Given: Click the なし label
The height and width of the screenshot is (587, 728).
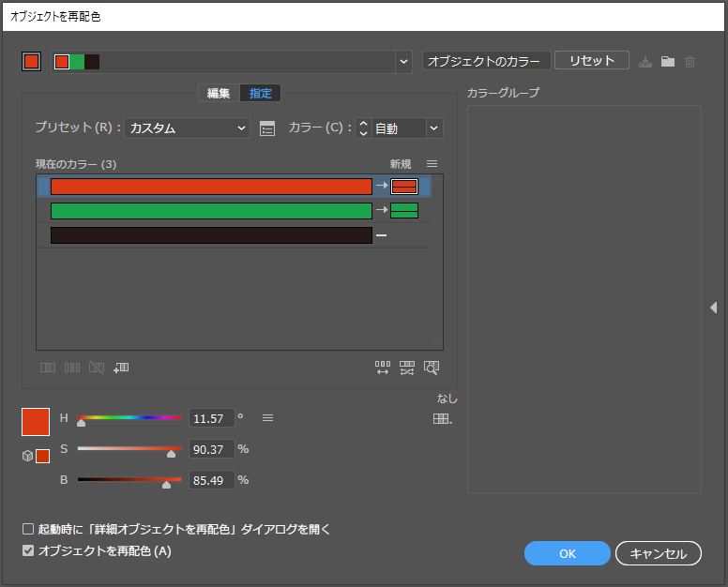Looking at the screenshot, I should [447, 399].
